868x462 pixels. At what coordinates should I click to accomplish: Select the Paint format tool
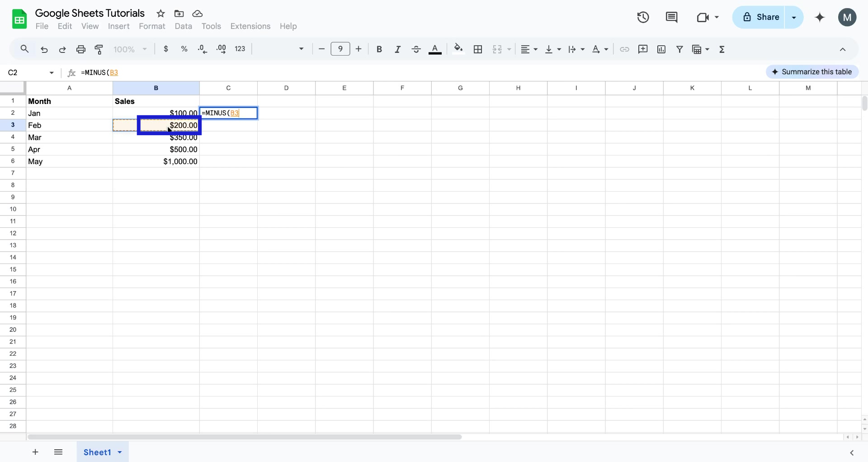click(x=99, y=49)
